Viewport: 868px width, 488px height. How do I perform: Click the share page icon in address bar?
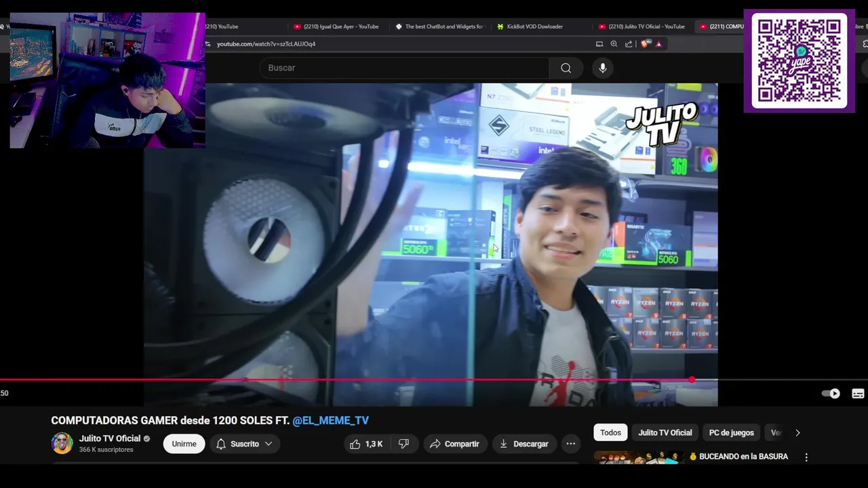click(629, 44)
